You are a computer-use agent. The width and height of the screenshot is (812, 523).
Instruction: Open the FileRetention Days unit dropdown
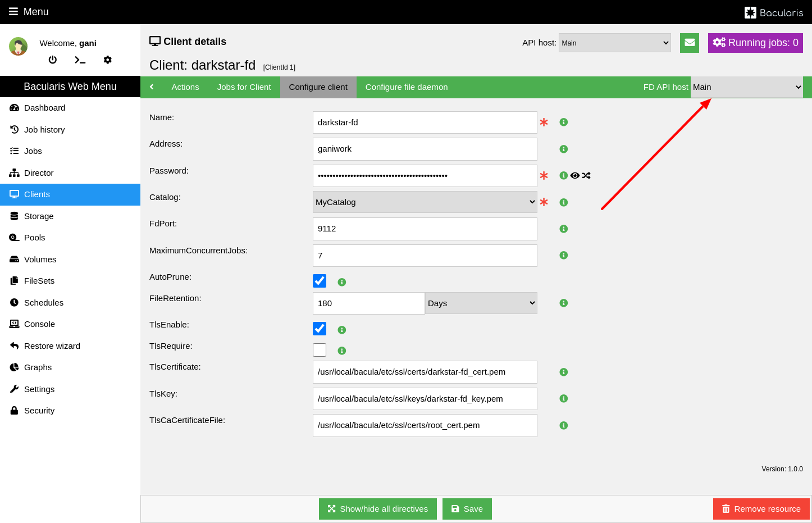[x=481, y=303]
